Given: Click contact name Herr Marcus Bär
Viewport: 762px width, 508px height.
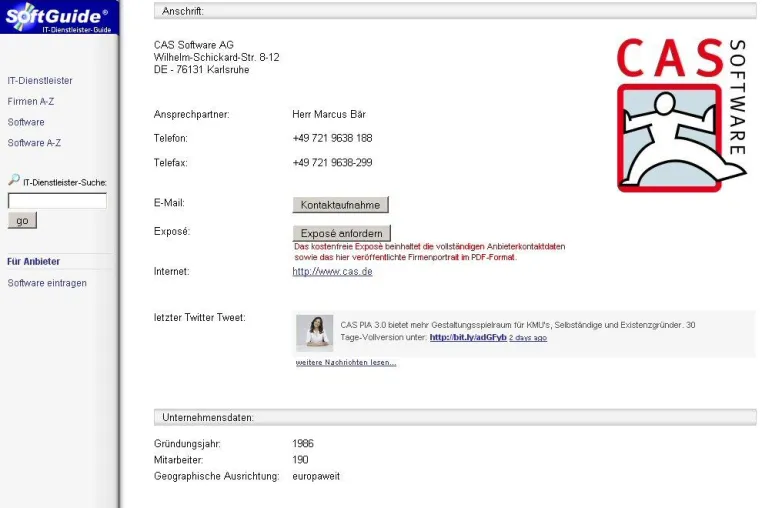Looking at the screenshot, I should 329,114.
